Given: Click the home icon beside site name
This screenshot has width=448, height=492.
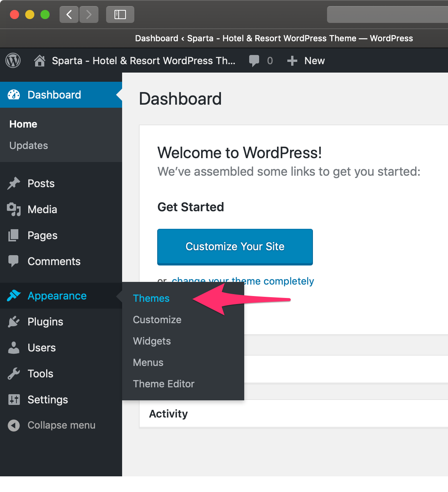Looking at the screenshot, I should coord(39,61).
